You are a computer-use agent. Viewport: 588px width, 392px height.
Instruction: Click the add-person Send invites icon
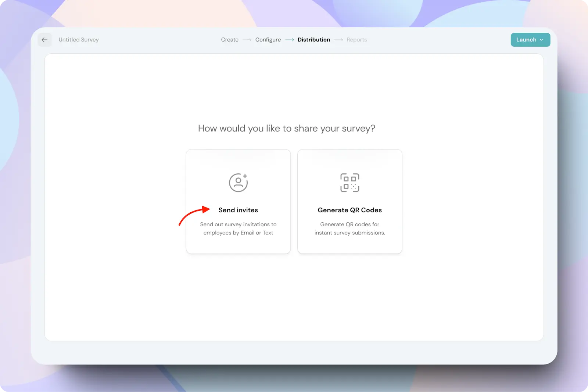(238, 183)
